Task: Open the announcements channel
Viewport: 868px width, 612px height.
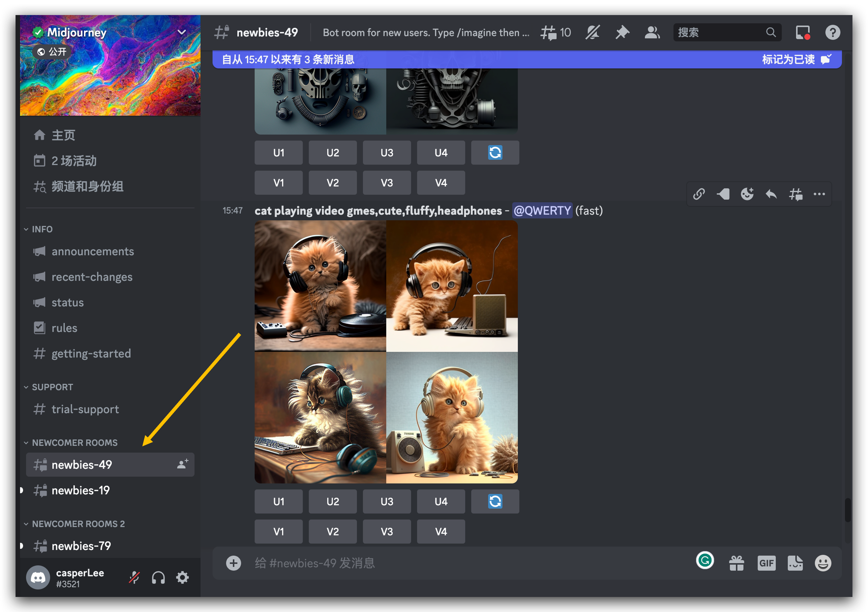Action: [110, 251]
